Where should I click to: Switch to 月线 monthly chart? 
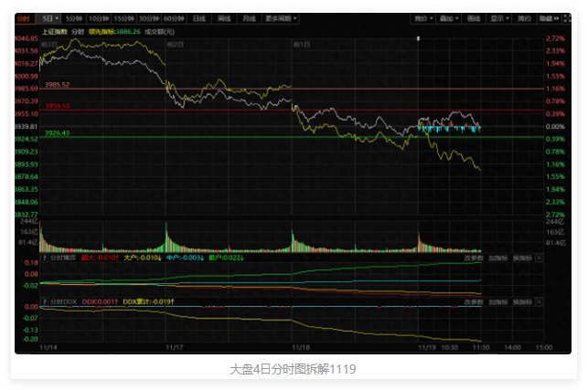pos(247,18)
